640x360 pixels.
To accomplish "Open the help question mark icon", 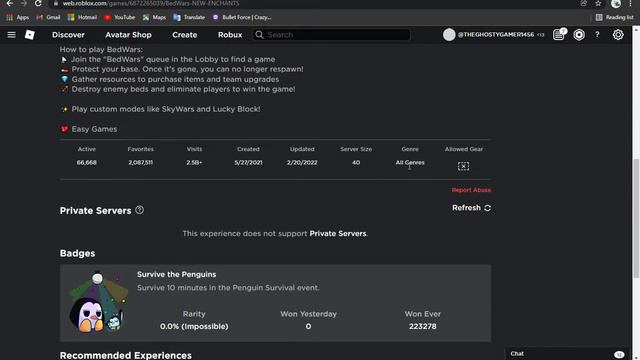I will [x=597, y=35].
